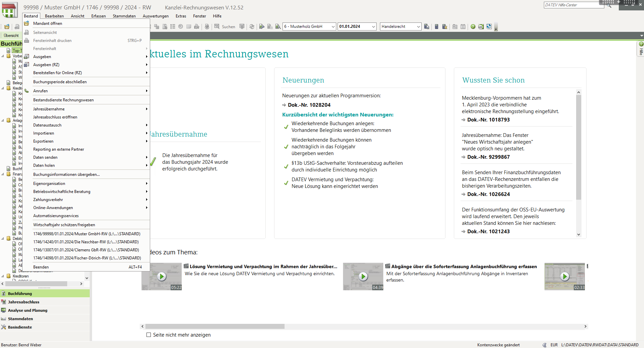Select 'Buchungsperiode abschließen' menu entry
The width and height of the screenshot is (644, 348).
click(x=60, y=82)
